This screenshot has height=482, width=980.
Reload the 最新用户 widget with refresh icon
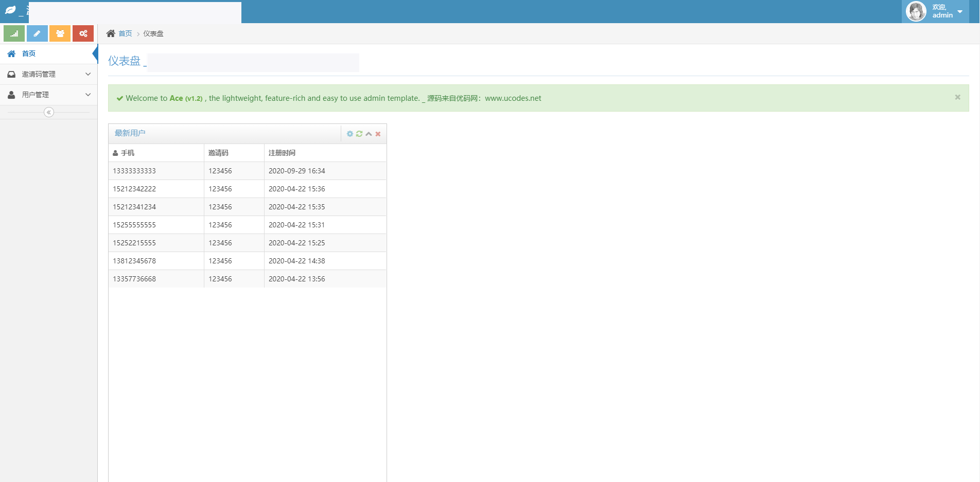point(359,134)
